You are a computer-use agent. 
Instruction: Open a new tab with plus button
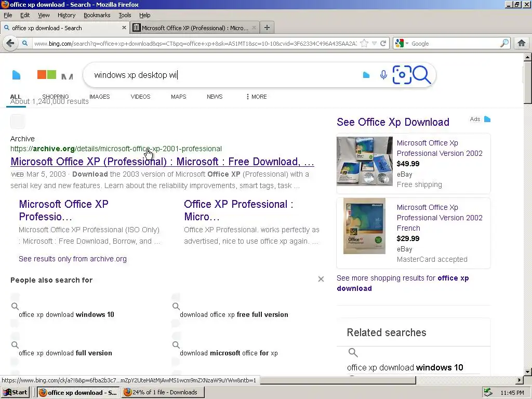coord(267,28)
